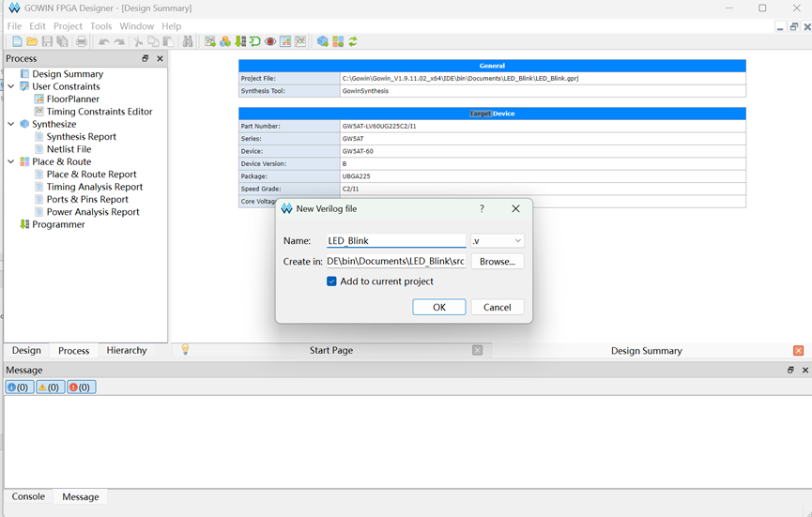Collapse the Synthesize tree node
Viewport: 812px width, 517px height.
click(11, 124)
